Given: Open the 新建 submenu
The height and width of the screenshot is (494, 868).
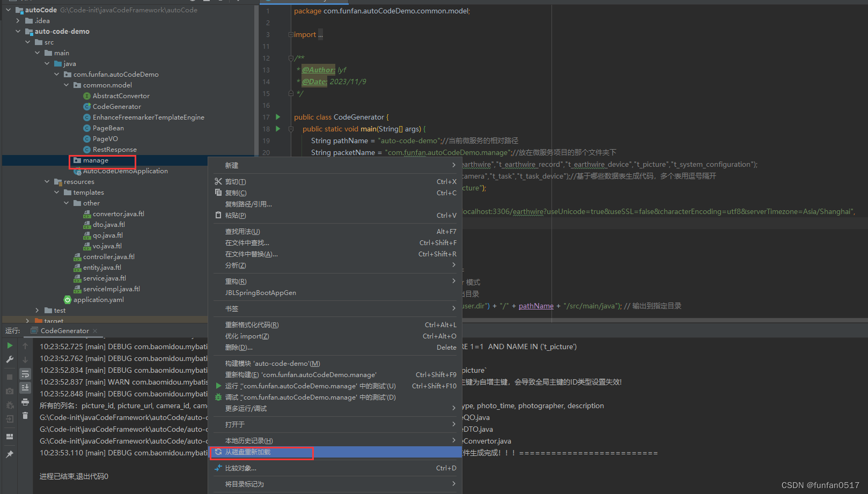Looking at the screenshot, I should pyautogui.click(x=335, y=165).
